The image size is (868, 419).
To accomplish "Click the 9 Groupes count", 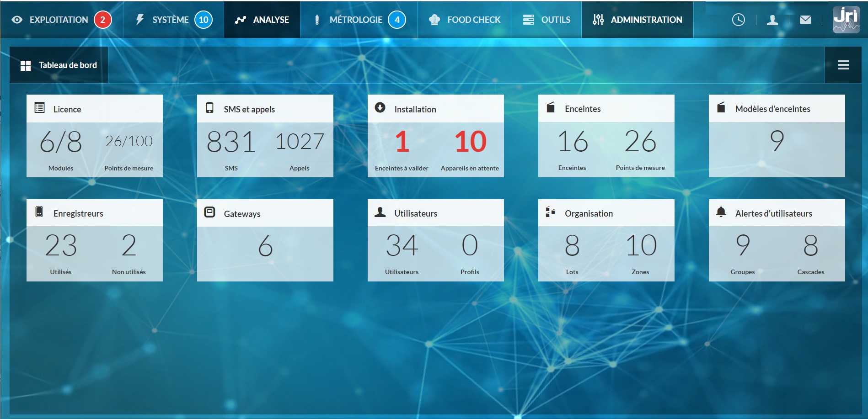I will (x=743, y=245).
